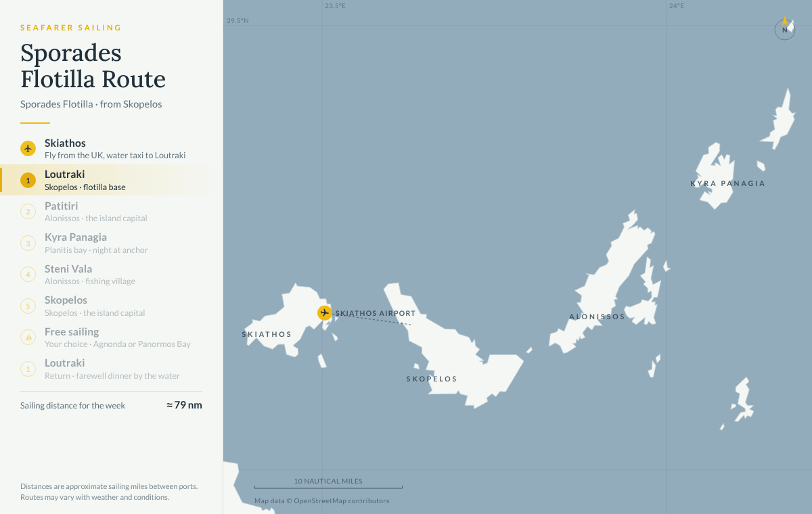
Task: Select the Skopelos island capital stop
Action: pos(106,306)
